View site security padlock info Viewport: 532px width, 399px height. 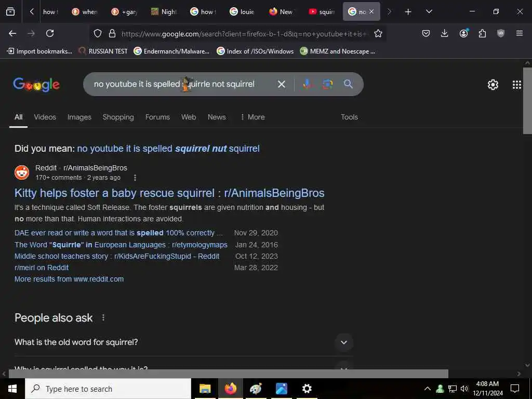(x=112, y=33)
